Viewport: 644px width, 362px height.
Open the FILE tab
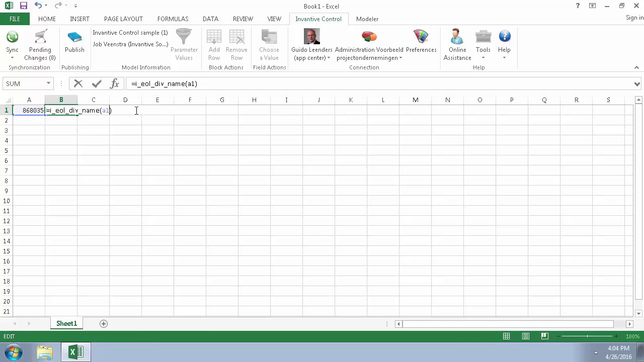15,19
